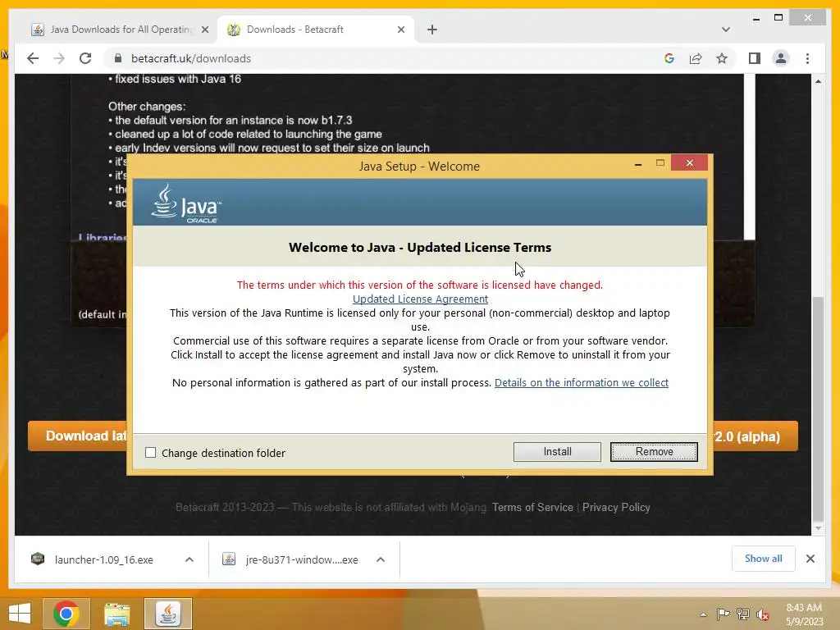Screen dimensions: 840x630
Task: Open the Action Center flag icon
Action: click(x=723, y=614)
